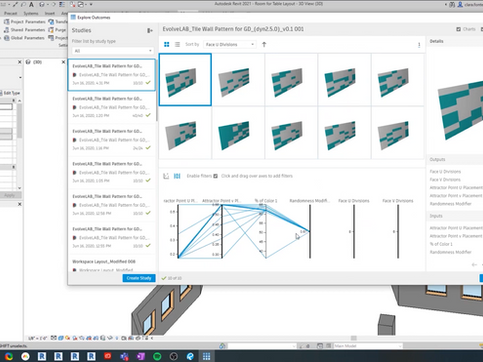Screen dimensions: 483x362
Task: Click Face U Divisions chart axis
Action: click(354, 232)
